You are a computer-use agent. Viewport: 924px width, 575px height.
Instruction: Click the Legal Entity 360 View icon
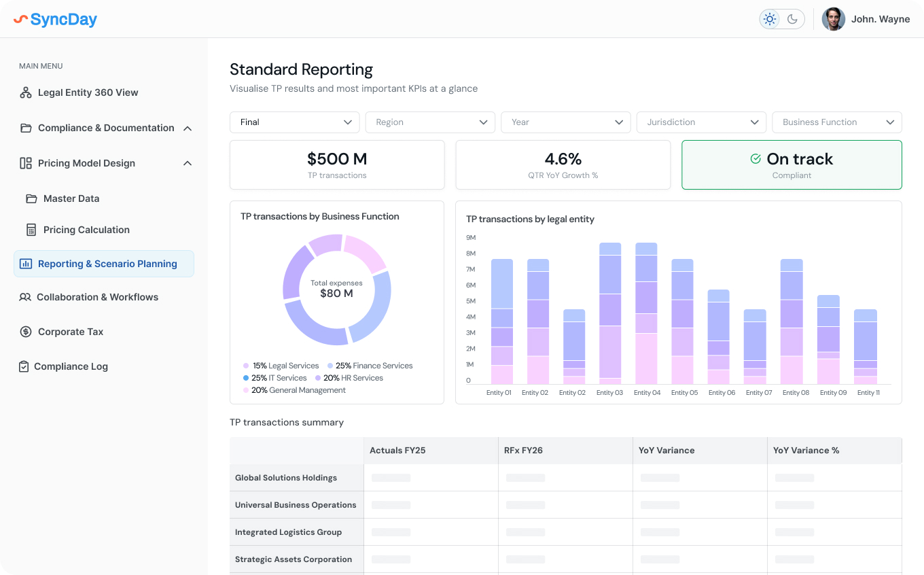point(26,92)
